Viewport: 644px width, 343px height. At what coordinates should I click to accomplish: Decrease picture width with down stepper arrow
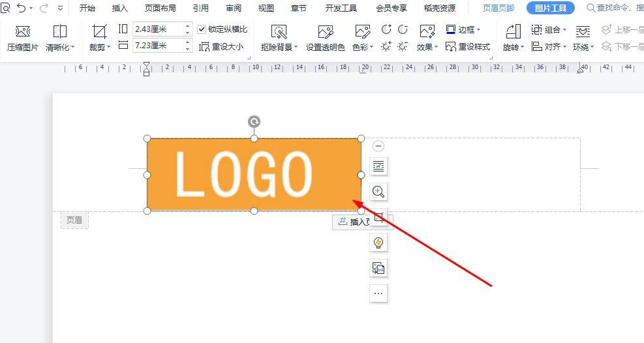(188, 49)
